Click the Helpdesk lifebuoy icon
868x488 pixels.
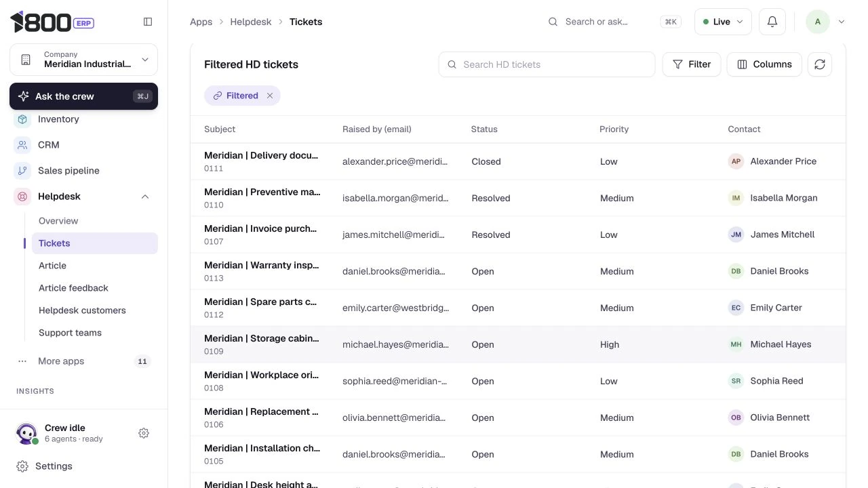pyautogui.click(x=22, y=197)
